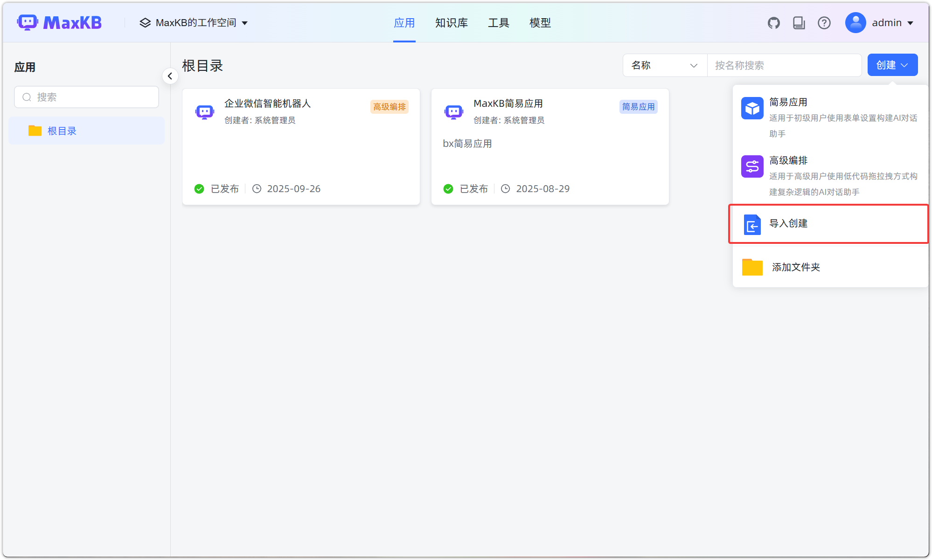Collapse the left sidebar with the chevron
Screen dimensions: 932x560
pos(170,76)
